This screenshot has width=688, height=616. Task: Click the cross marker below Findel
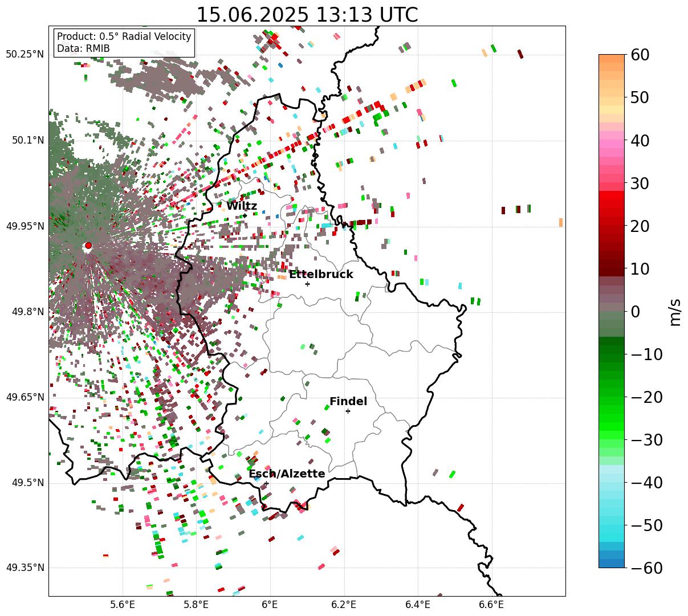(348, 411)
